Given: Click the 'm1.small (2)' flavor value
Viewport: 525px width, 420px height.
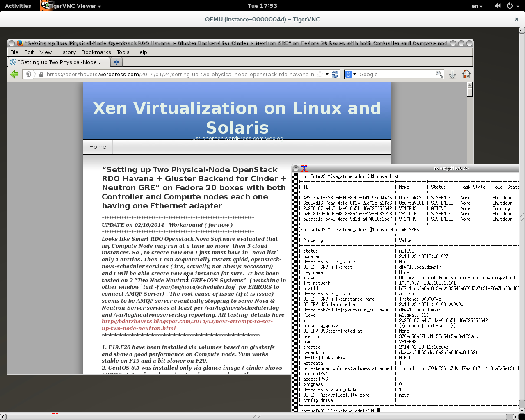Looking at the screenshot, I should point(414,315).
